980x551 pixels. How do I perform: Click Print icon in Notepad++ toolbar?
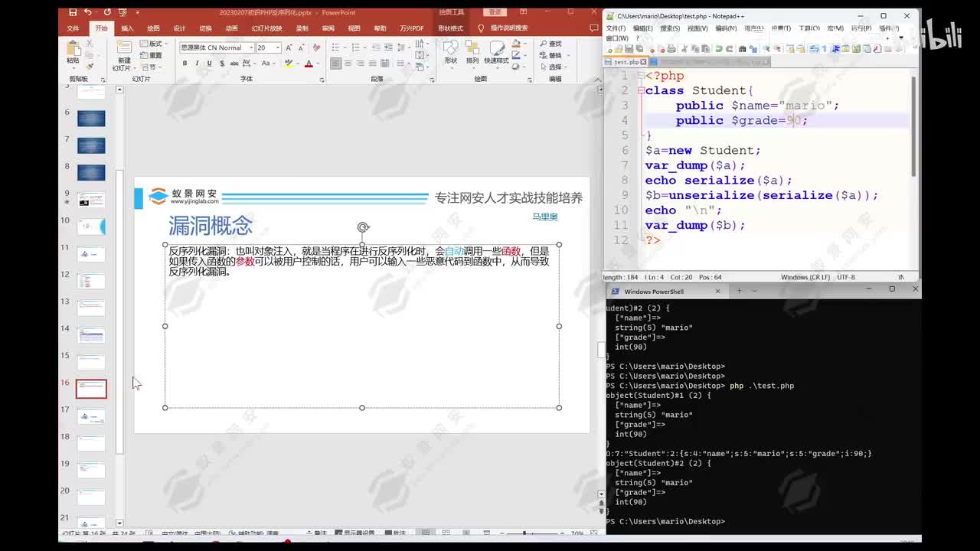pos(671,49)
